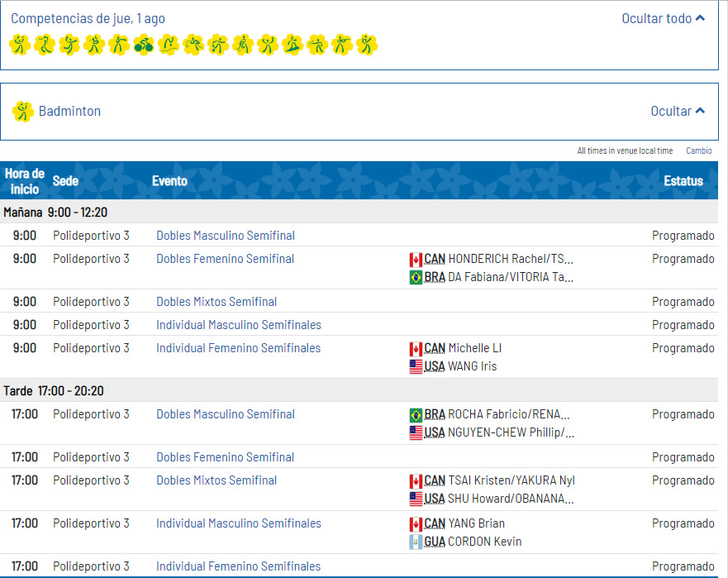728x578 pixels.
Task: Click the fourteenth sport pictogram in competitions row
Action: (342, 45)
